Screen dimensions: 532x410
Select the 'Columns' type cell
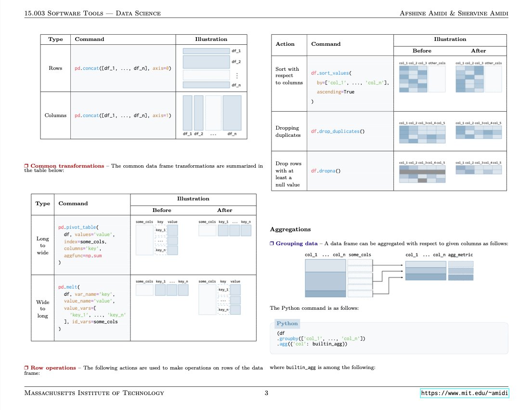[x=55, y=116]
